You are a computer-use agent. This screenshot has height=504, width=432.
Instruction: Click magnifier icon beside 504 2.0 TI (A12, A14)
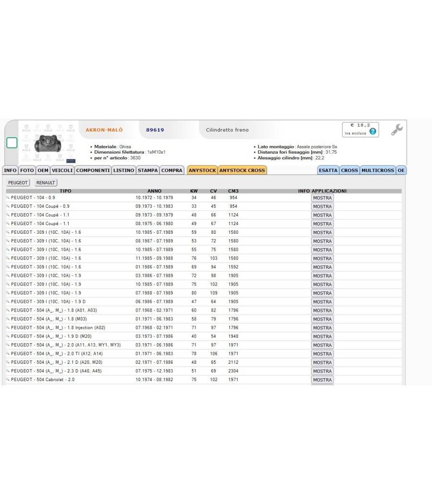coord(8,354)
